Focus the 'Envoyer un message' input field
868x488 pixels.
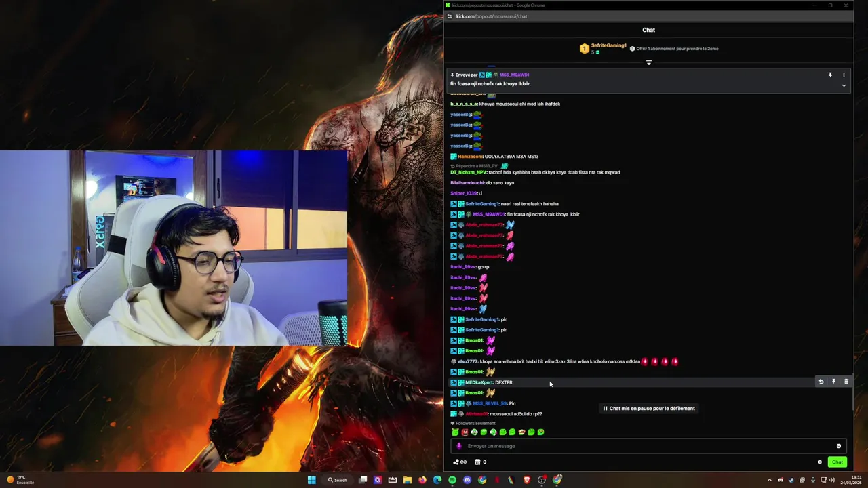tap(648, 446)
